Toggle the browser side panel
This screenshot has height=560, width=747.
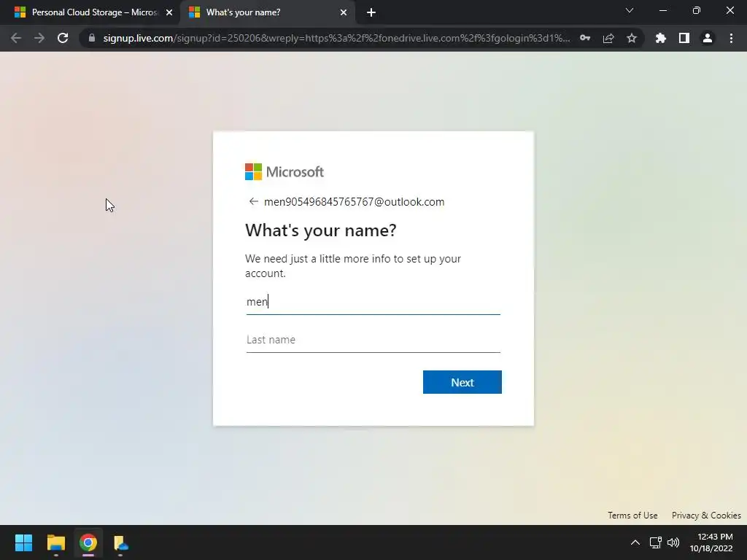(684, 38)
